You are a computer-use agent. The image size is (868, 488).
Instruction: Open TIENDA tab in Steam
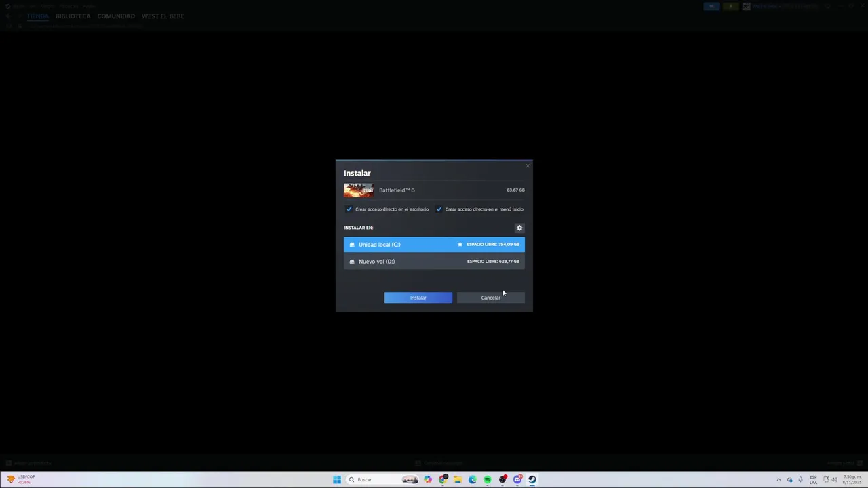38,16
